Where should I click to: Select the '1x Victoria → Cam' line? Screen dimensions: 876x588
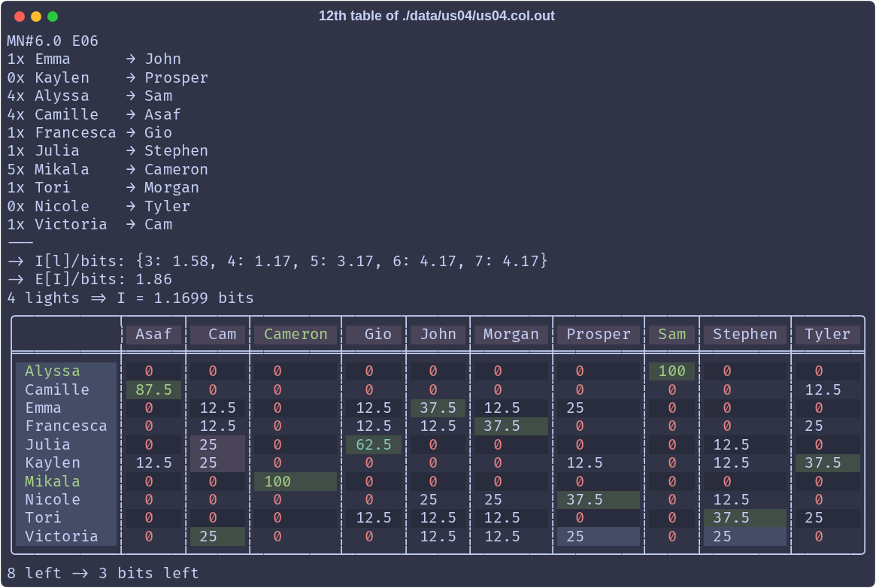(x=89, y=225)
